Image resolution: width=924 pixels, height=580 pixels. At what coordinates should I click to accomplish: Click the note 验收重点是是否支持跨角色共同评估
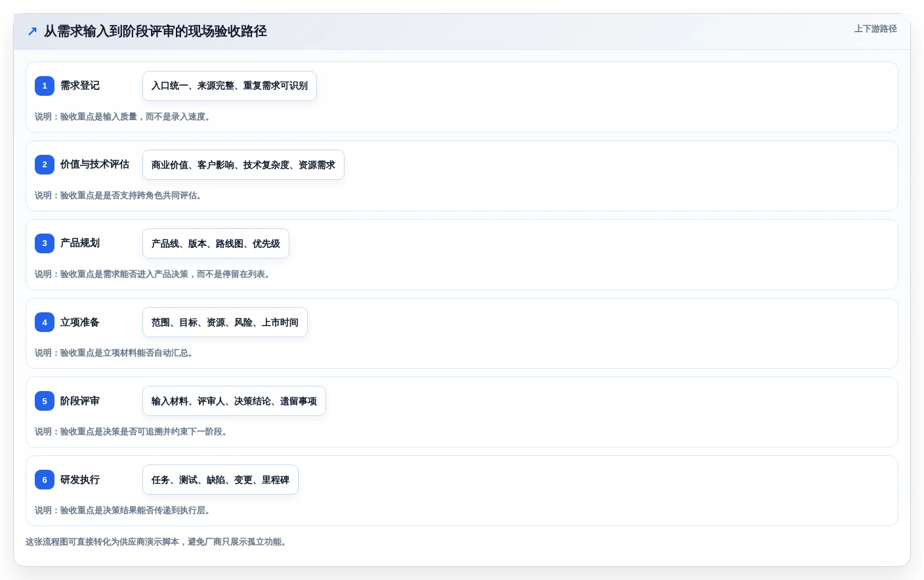[118, 196]
